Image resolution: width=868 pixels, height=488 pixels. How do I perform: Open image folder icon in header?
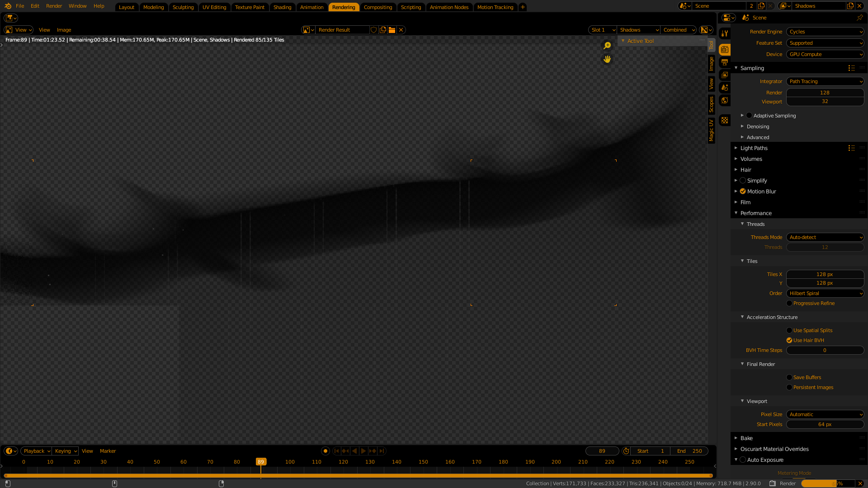392,30
